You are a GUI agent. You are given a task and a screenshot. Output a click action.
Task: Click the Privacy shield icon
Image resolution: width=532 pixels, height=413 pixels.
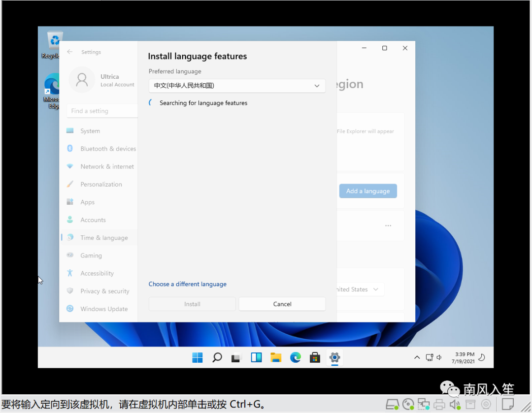click(x=70, y=290)
